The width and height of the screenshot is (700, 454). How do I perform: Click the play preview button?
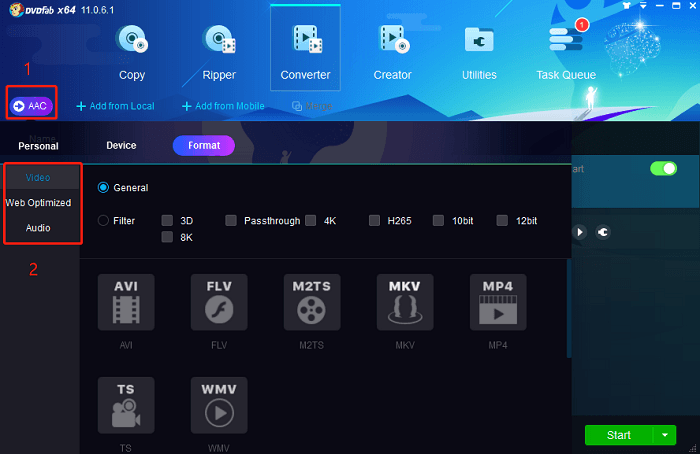(579, 232)
